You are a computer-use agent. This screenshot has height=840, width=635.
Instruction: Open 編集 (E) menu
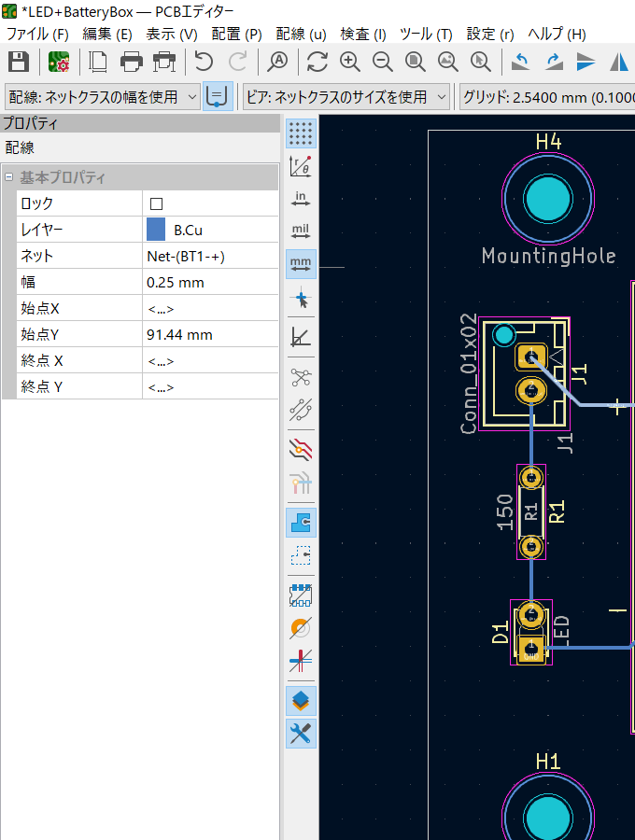[107, 35]
